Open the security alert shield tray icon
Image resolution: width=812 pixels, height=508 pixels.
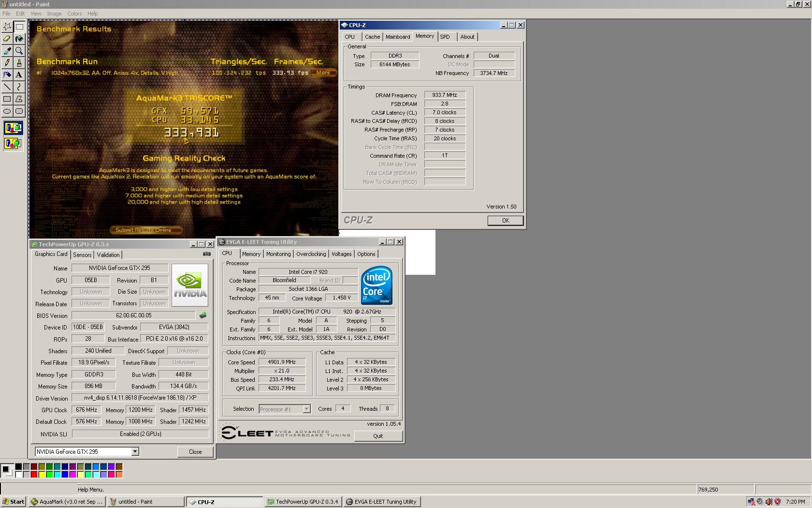[777, 502]
